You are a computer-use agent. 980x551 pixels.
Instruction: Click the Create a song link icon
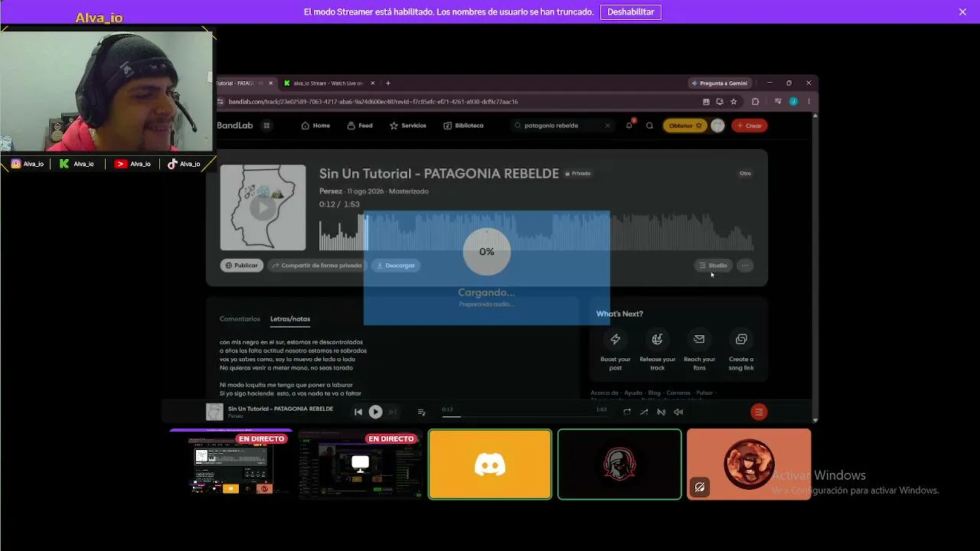[x=741, y=339]
